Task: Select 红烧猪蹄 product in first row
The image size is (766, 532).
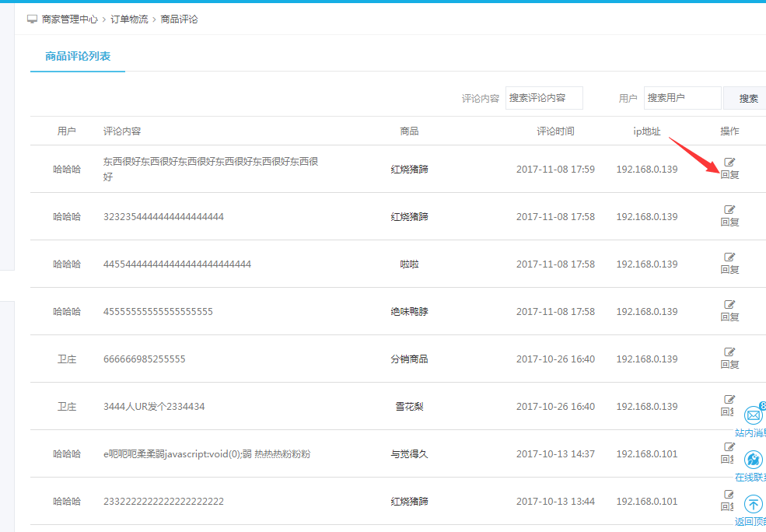Action: coord(409,169)
